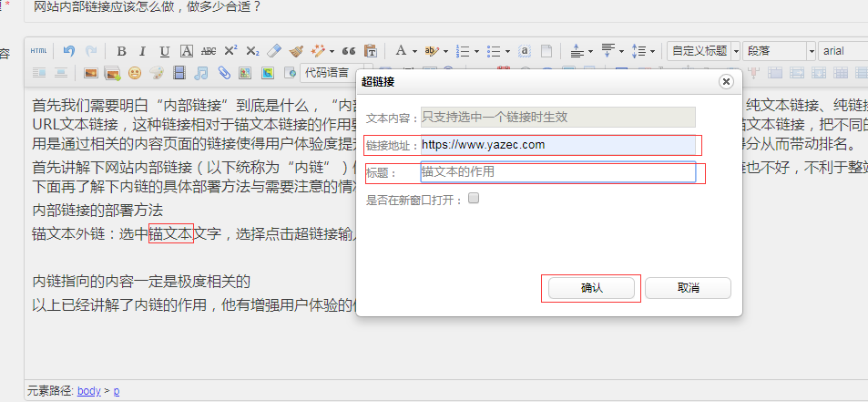The width and height of the screenshot is (868, 402).
Task: Open the 段落 paragraph format dropdown
Action: (x=779, y=51)
